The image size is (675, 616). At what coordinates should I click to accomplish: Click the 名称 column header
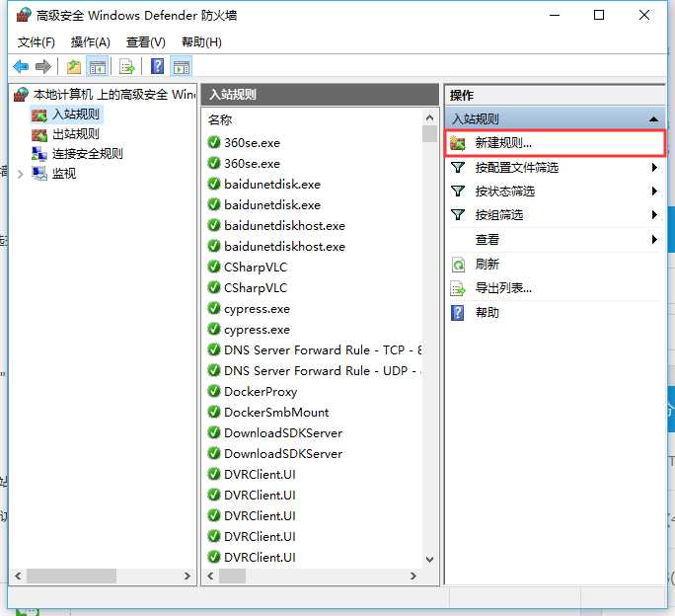(x=220, y=119)
